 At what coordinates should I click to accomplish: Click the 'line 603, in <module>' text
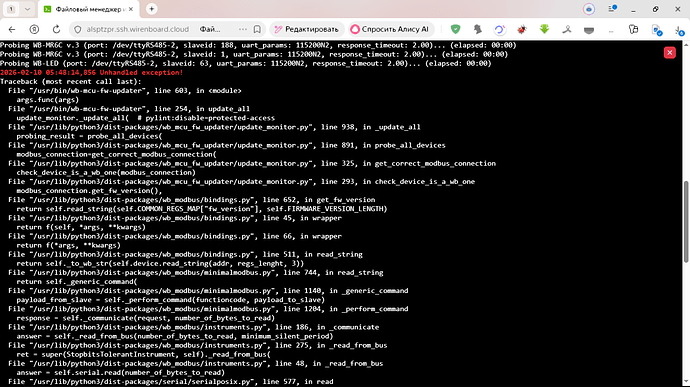[x=198, y=91]
